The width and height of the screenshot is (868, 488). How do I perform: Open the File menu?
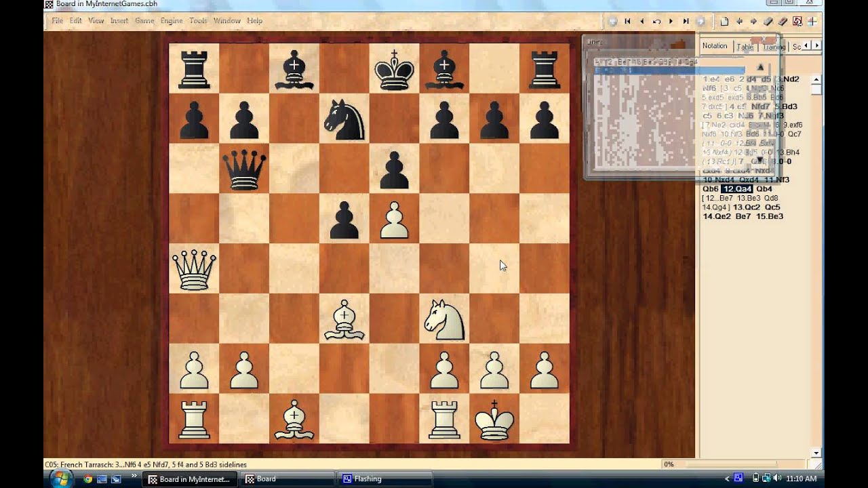(x=58, y=21)
